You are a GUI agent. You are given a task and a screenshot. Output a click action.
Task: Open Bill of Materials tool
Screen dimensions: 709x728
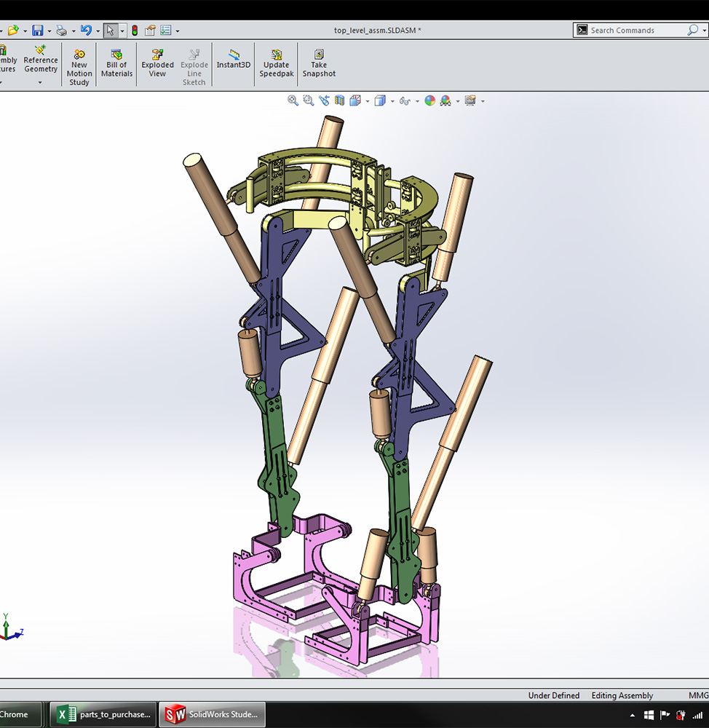point(116,64)
